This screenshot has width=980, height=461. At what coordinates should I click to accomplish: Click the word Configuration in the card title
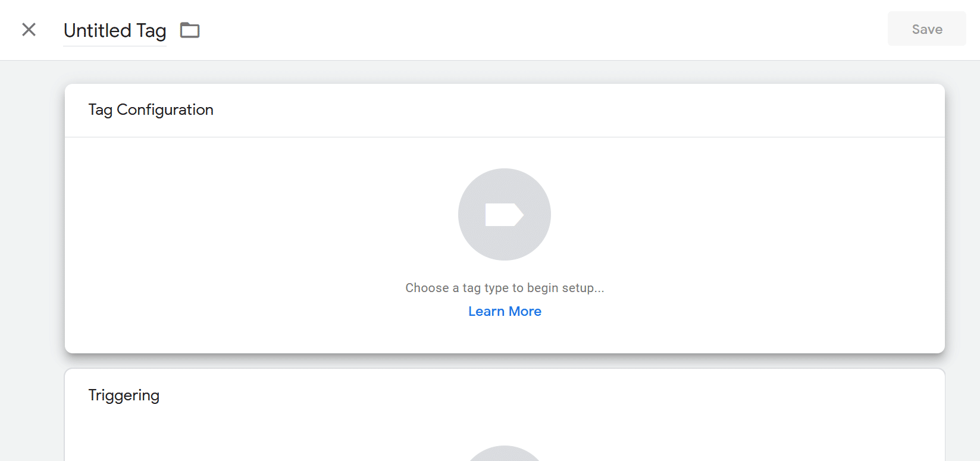click(165, 110)
